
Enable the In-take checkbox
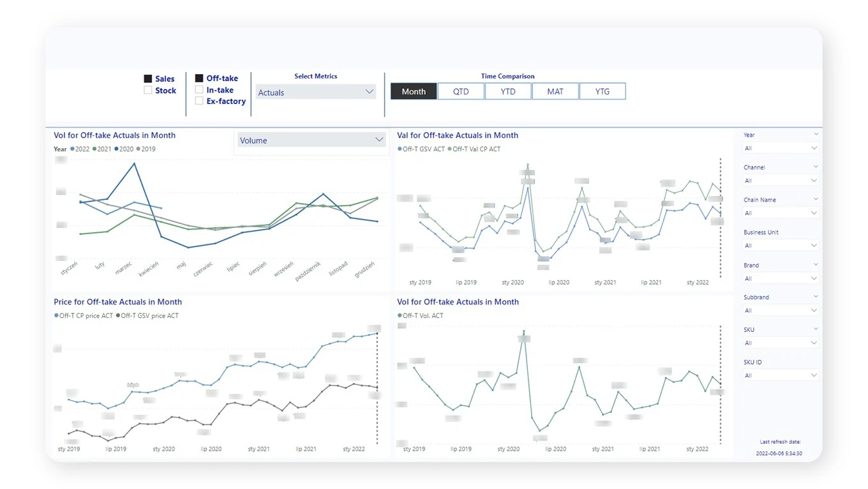tap(199, 90)
